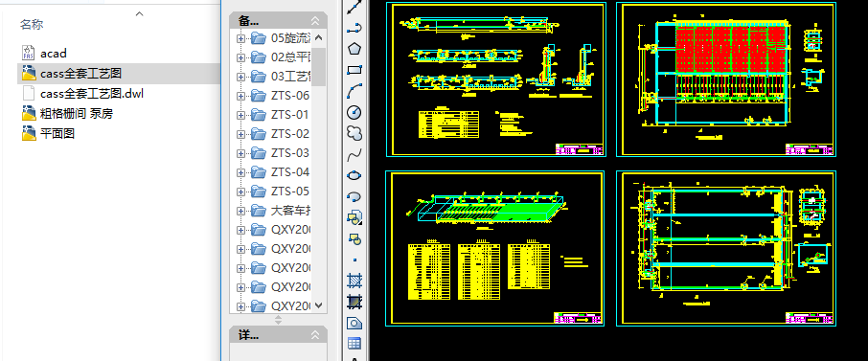Select the Rectangle draw tool

click(x=354, y=70)
